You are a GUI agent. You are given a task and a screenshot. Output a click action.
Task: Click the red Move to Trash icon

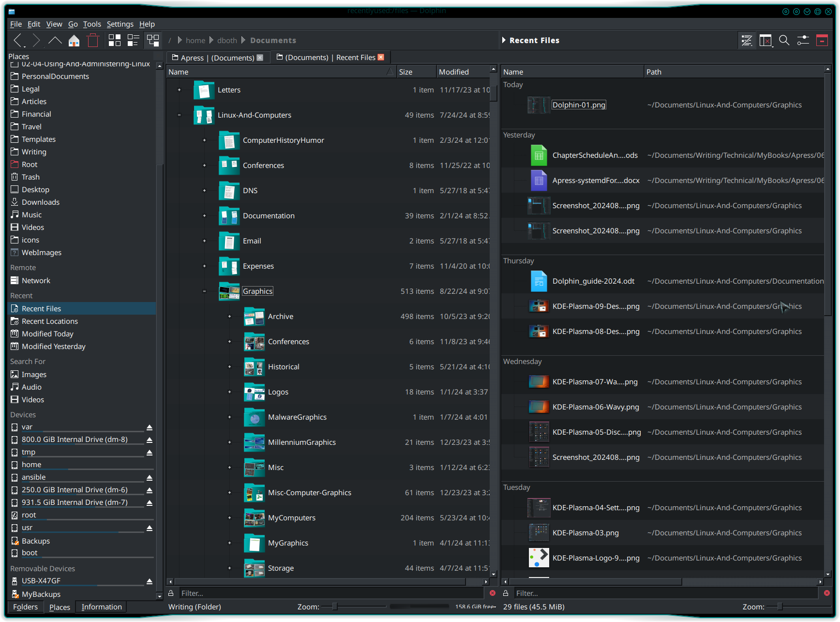[x=93, y=41]
